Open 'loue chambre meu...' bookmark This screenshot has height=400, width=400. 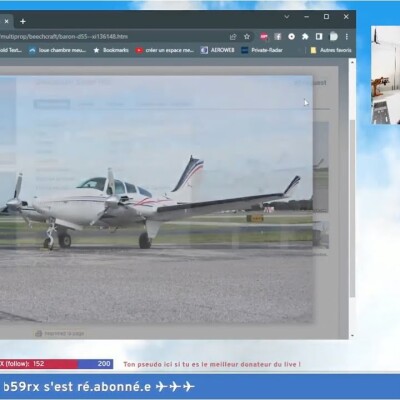coord(58,50)
